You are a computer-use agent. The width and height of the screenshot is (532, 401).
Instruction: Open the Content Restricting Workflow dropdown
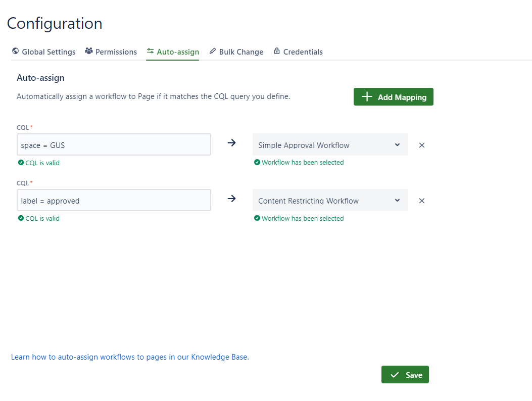point(330,201)
